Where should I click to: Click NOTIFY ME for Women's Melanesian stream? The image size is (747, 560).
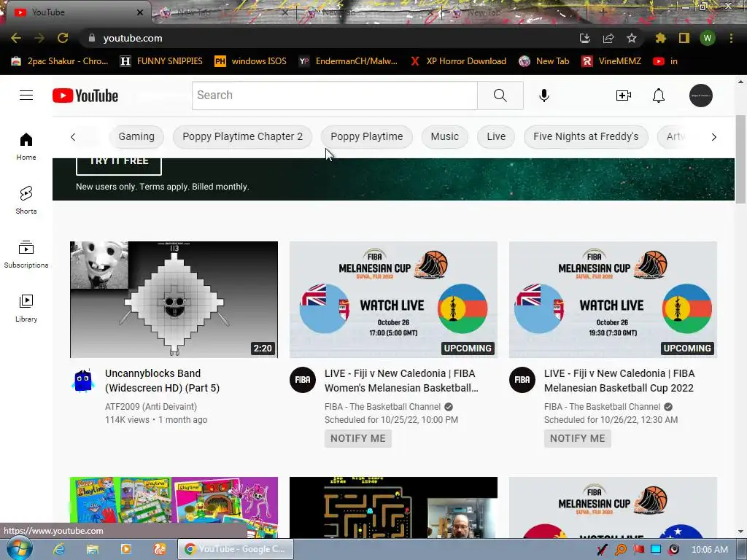358,438
